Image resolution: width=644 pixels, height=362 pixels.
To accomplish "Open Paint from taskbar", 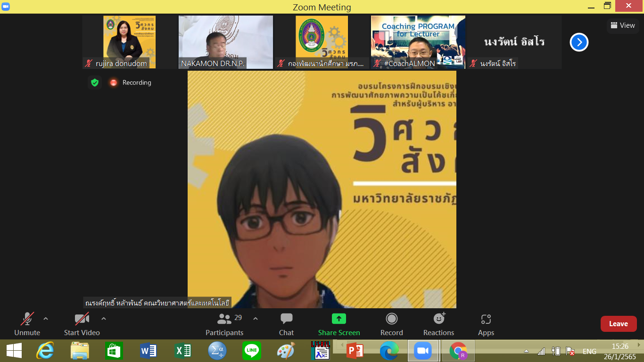I will pyautogui.click(x=286, y=351).
